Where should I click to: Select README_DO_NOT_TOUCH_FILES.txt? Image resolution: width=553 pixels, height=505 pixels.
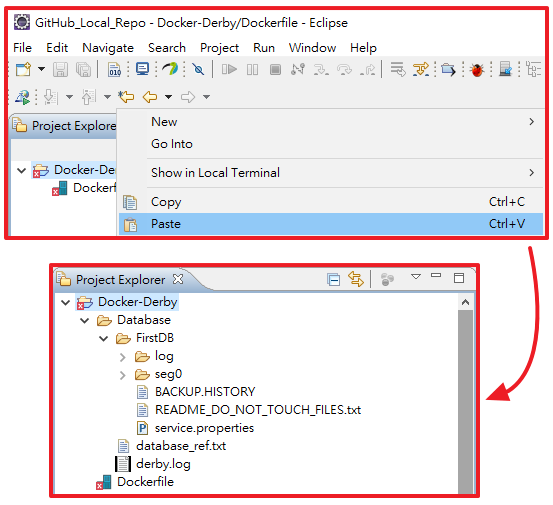258,410
